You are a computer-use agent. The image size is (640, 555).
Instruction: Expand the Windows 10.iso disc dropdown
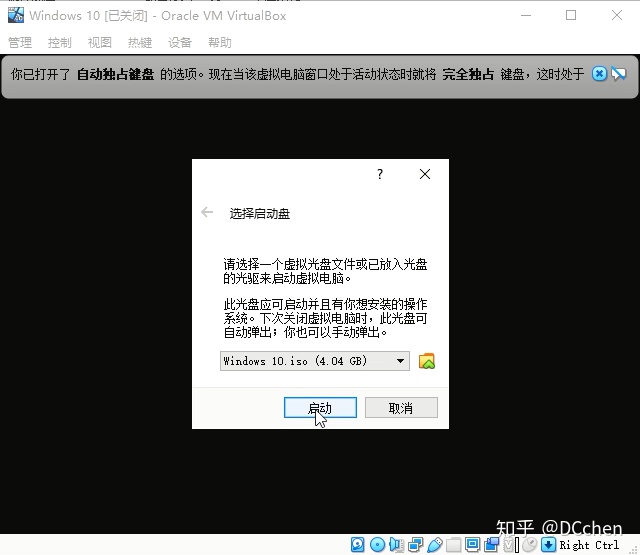pos(315,361)
